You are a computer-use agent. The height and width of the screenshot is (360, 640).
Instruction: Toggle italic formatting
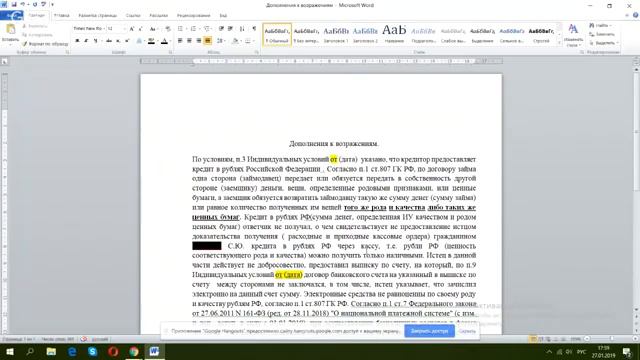pos(86,41)
